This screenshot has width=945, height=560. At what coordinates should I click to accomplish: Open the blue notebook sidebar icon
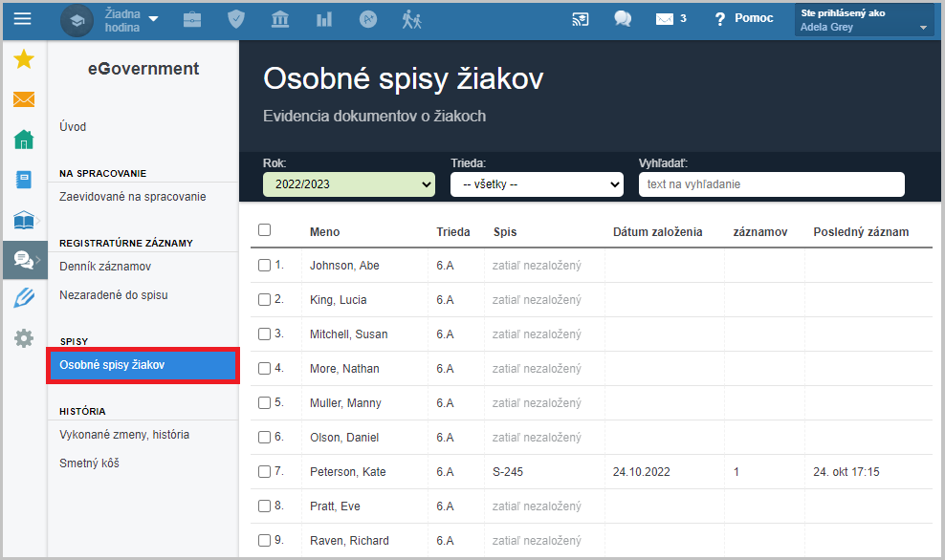[x=24, y=180]
